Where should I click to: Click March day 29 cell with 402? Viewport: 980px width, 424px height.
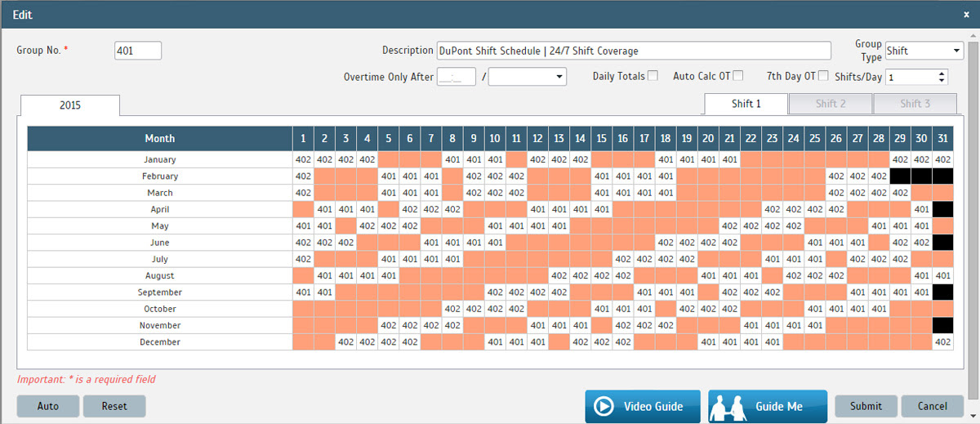tap(900, 193)
